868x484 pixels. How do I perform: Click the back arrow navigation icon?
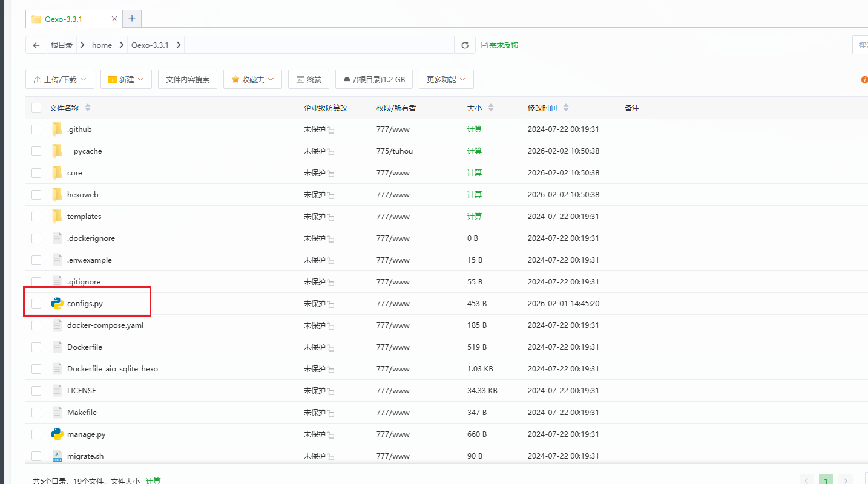(37, 45)
